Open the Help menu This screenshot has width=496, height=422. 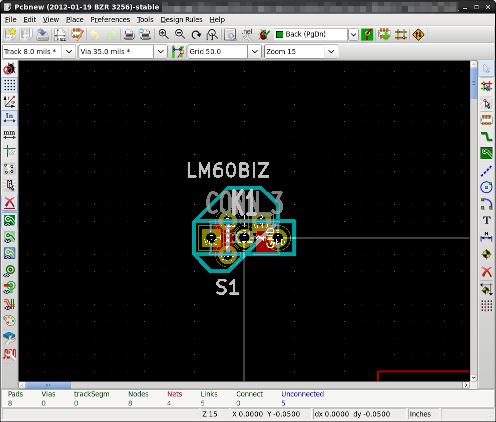tap(217, 20)
